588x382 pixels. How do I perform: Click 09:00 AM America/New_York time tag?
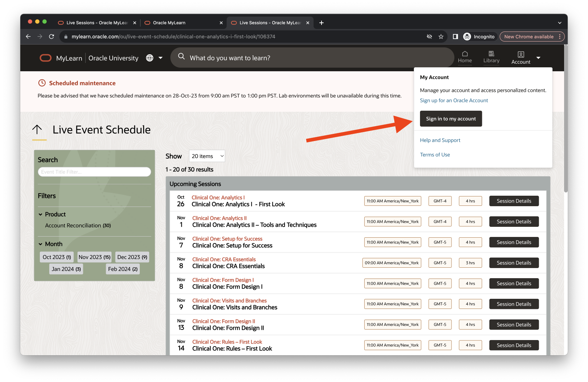[392, 263]
